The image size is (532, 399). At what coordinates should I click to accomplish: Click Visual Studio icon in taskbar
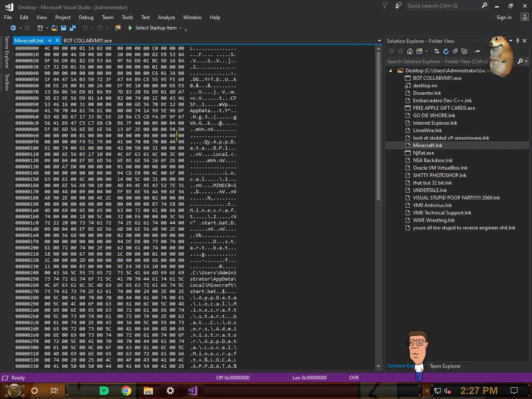(192, 391)
